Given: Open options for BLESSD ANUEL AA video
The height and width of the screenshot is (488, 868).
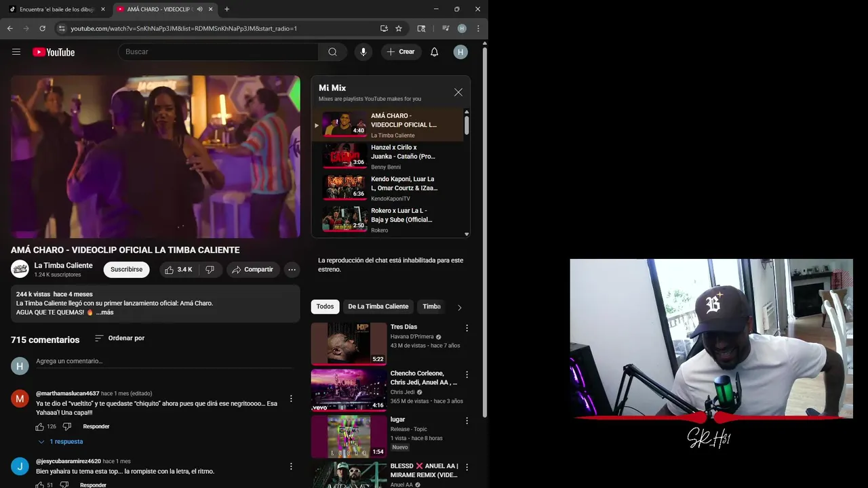Looking at the screenshot, I should click(x=467, y=467).
